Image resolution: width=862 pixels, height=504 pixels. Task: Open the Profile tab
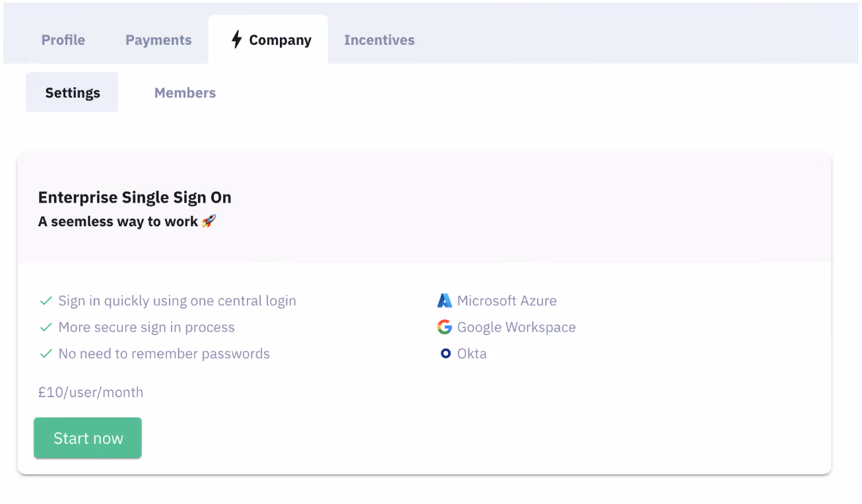[63, 40]
